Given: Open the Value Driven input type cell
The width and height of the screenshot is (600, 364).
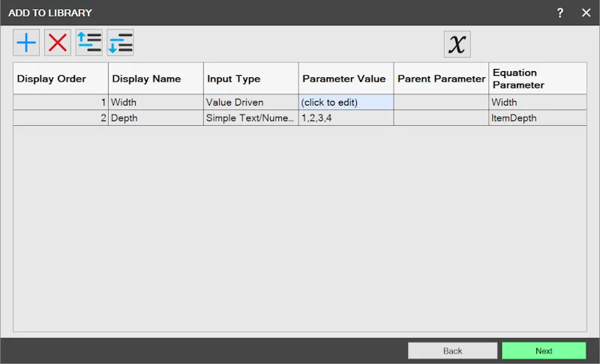Looking at the screenshot, I should coord(251,103).
